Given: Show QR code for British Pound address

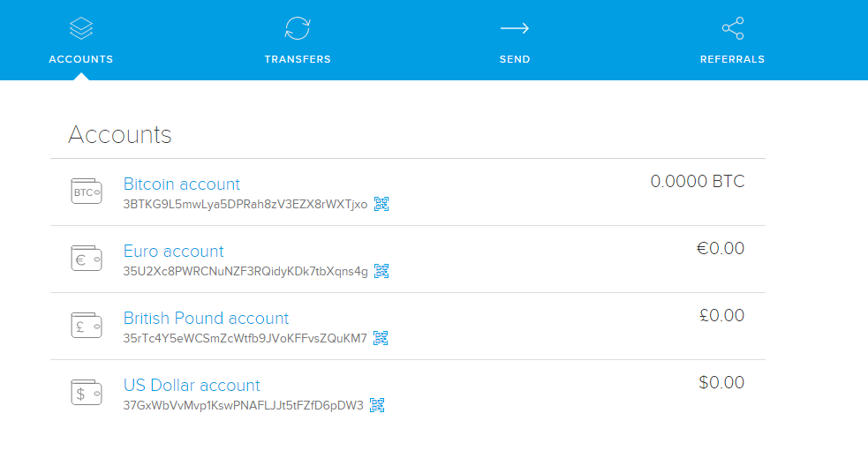Looking at the screenshot, I should point(381,338).
